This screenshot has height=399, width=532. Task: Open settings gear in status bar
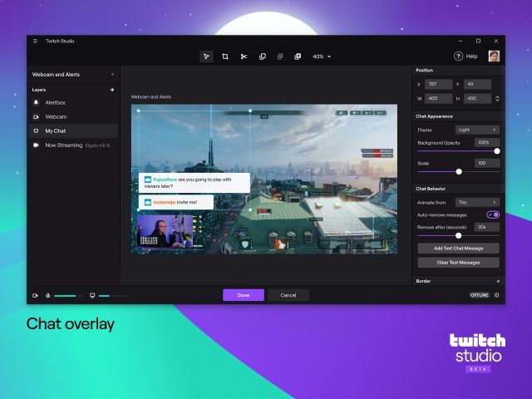tap(496, 295)
